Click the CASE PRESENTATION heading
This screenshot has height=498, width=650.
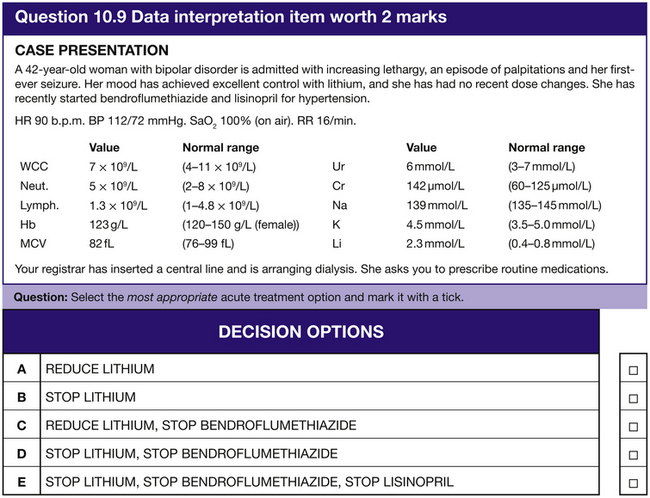coord(93,51)
